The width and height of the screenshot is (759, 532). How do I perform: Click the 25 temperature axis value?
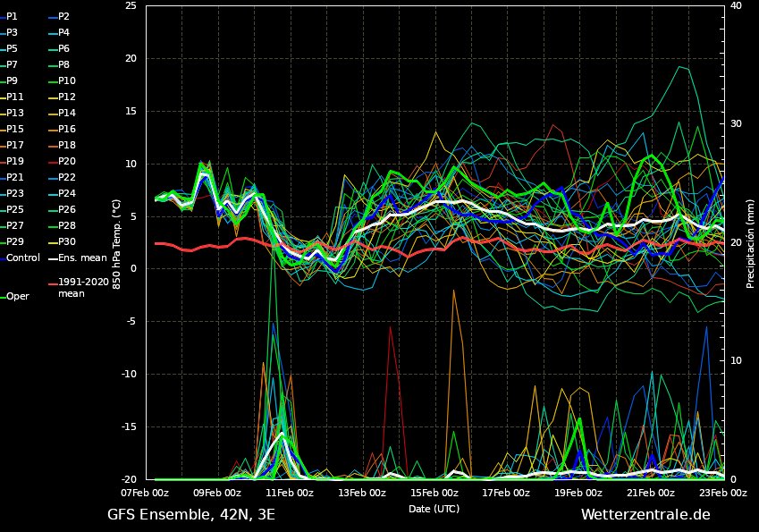131,5
